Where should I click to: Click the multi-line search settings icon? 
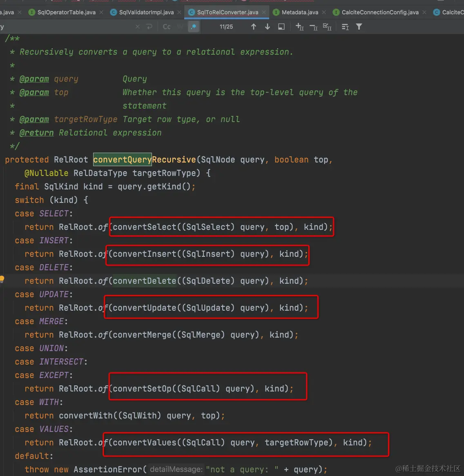click(345, 27)
